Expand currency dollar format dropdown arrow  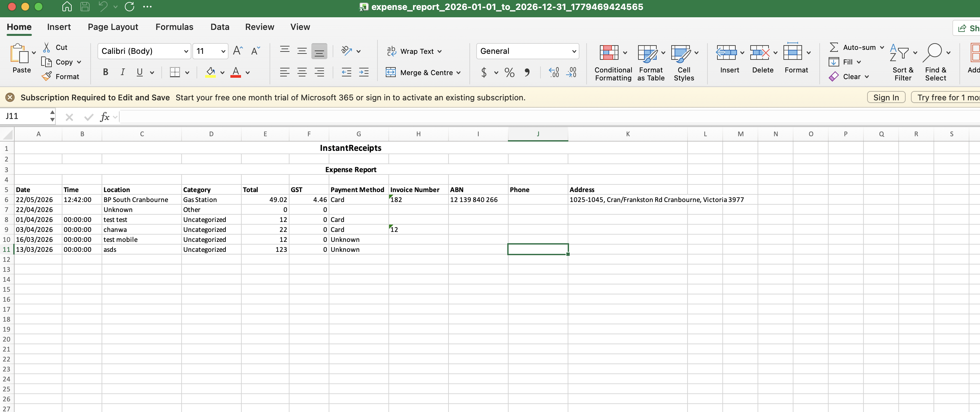tap(496, 72)
